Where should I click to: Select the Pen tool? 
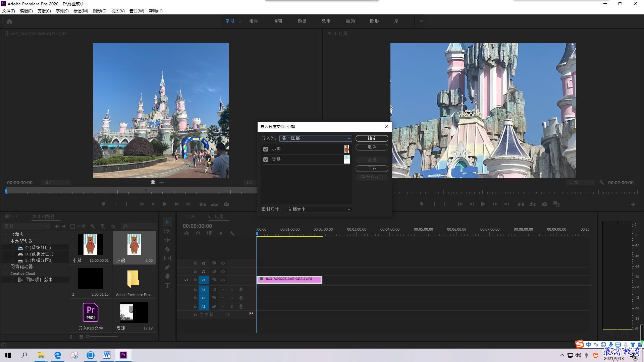pyautogui.click(x=167, y=267)
